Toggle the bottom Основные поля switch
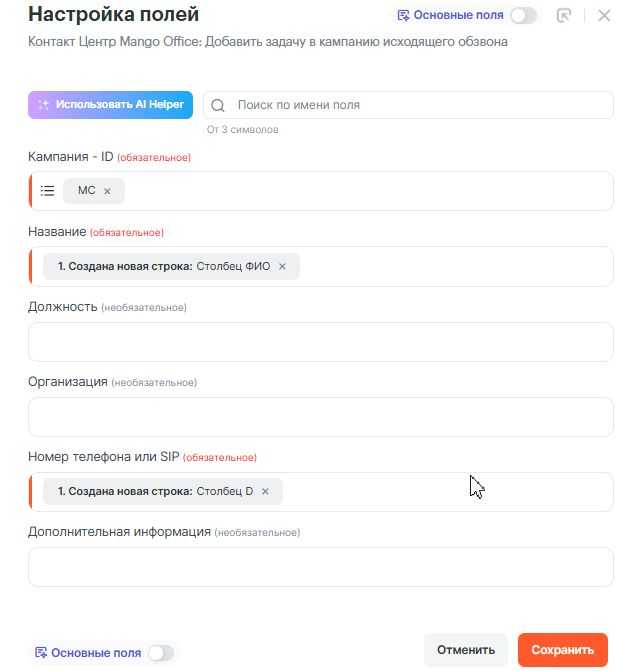 pyautogui.click(x=160, y=653)
